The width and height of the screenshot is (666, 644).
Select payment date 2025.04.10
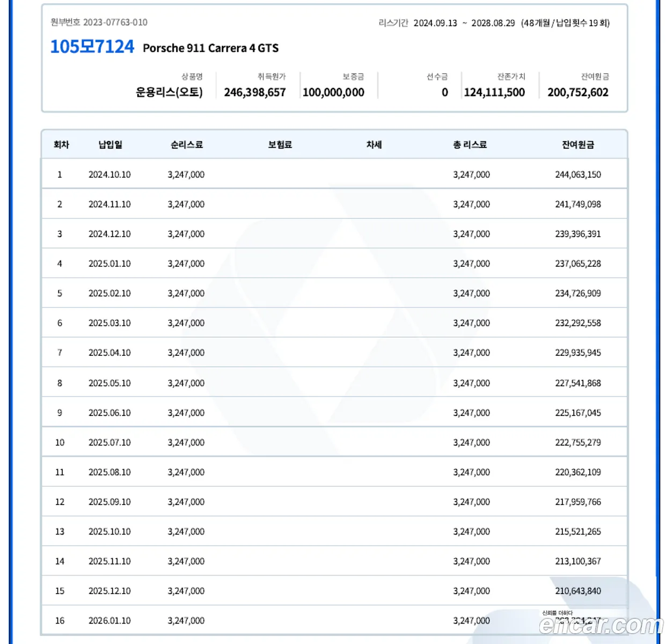point(109,353)
